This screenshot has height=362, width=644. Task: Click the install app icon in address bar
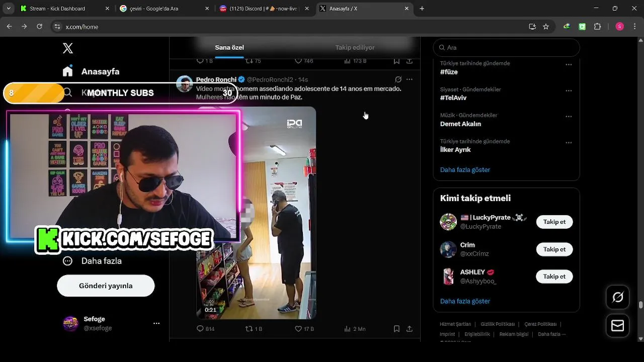point(532,27)
